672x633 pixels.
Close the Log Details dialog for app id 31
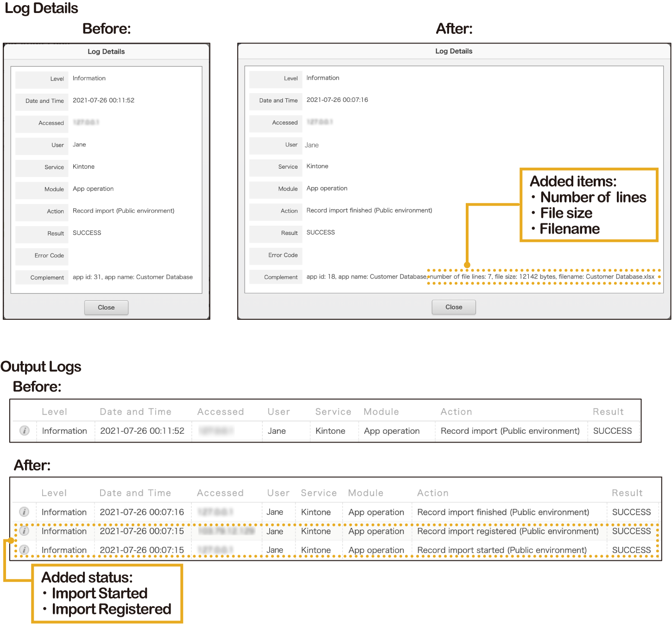click(x=106, y=307)
